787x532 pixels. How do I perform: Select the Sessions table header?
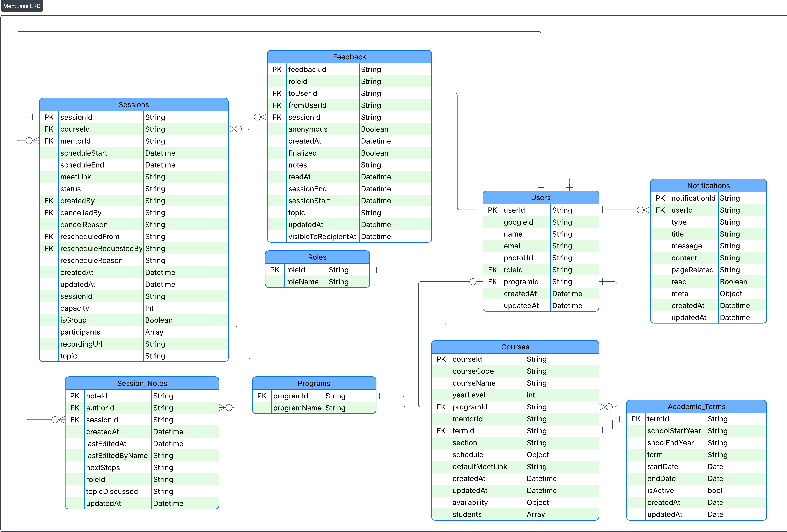[133, 105]
